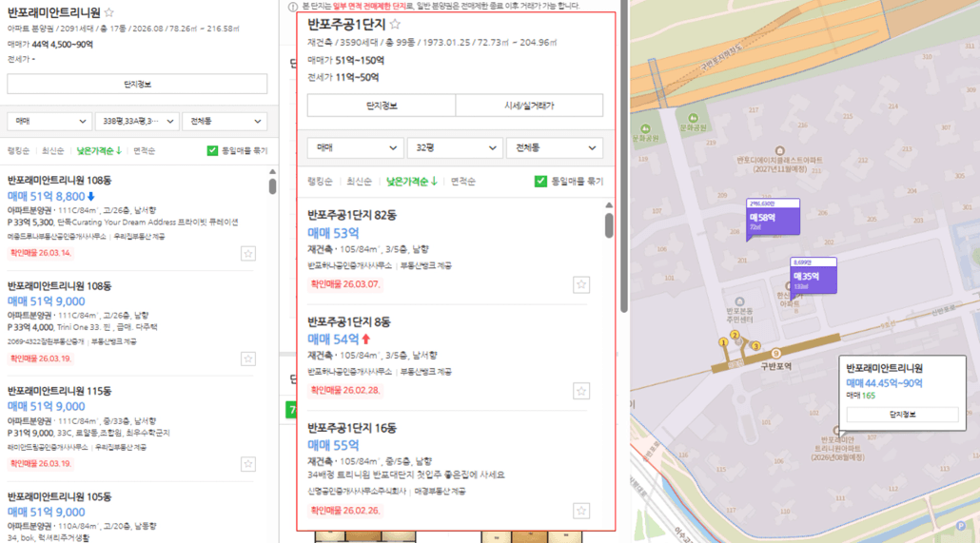Click the line 9 구반포역 station marker
Screen dimensions: 980x543
point(775,354)
